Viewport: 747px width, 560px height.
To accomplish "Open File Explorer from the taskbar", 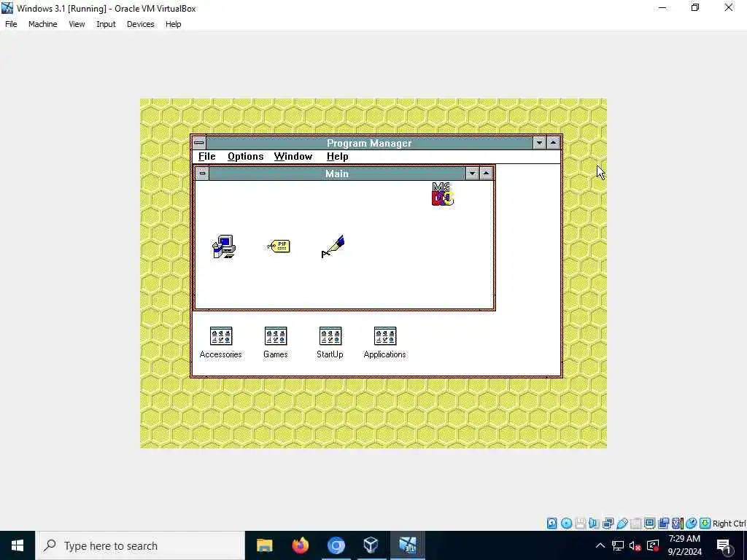I will click(x=264, y=545).
